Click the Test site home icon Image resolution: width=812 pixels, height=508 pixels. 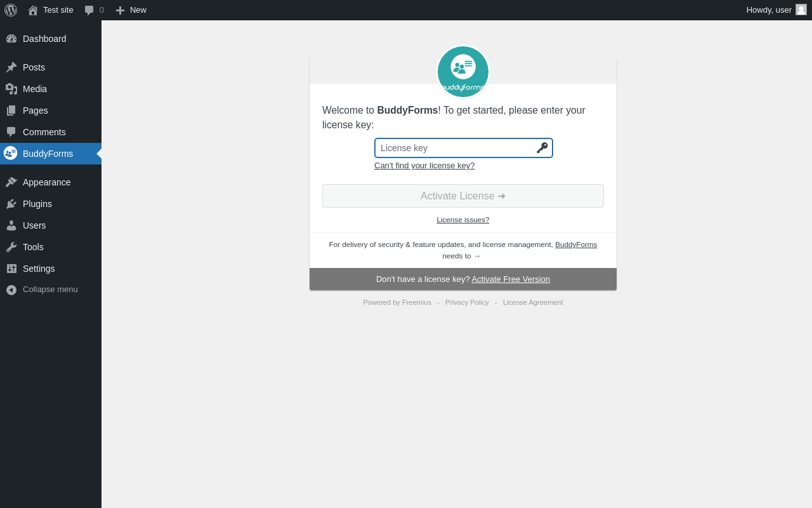click(x=33, y=10)
